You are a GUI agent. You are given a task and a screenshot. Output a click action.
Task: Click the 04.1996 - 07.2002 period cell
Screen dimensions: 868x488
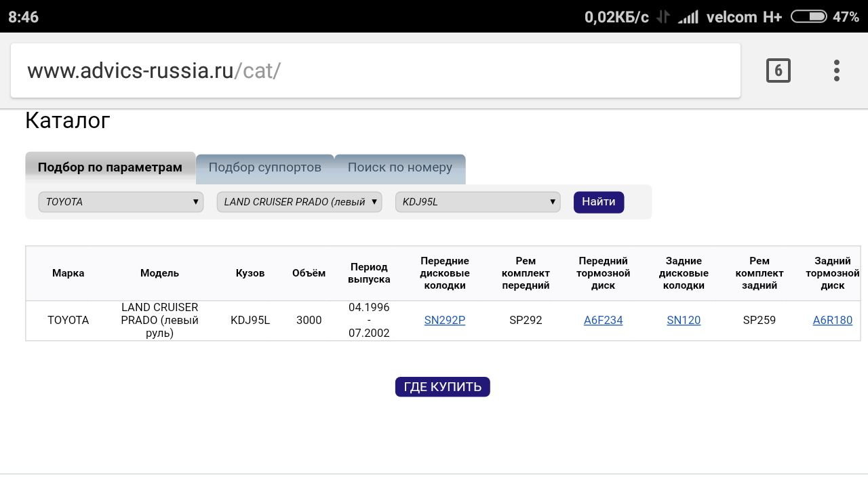pos(369,321)
